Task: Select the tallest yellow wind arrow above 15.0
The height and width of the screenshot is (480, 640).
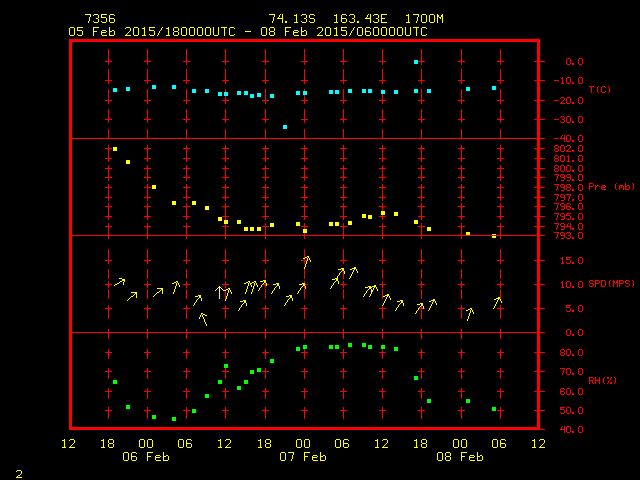Action: (306, 262)
